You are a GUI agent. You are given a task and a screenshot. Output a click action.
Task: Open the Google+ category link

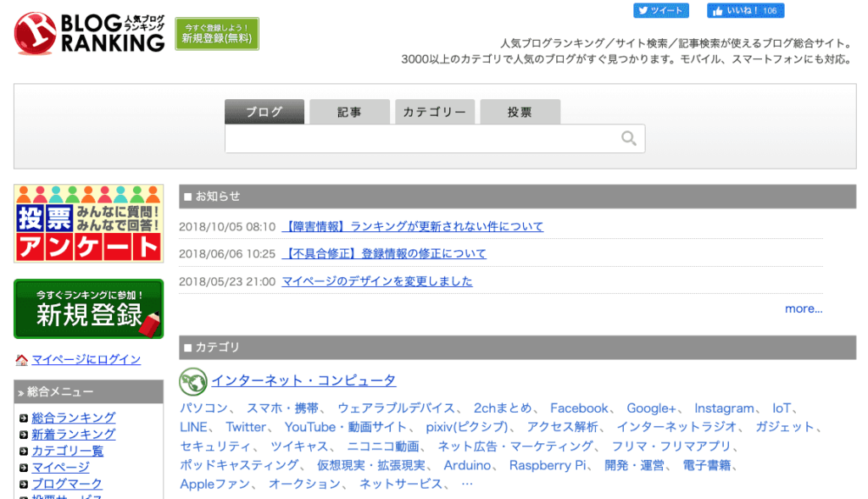tap(651, 408)
